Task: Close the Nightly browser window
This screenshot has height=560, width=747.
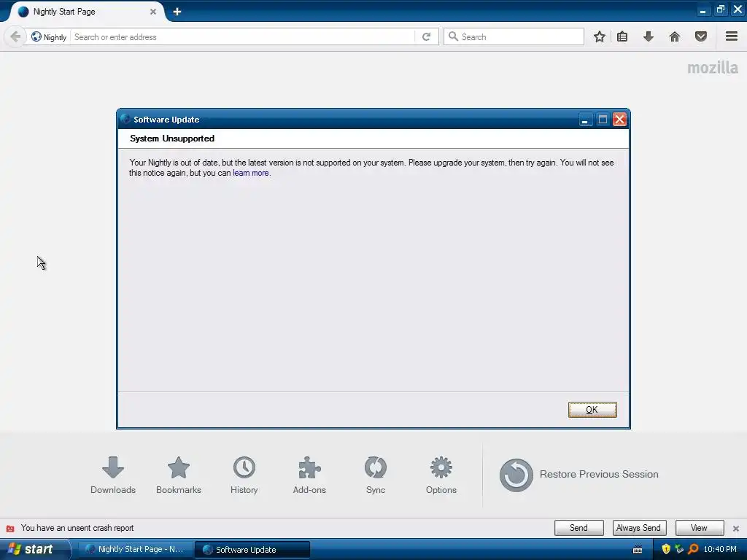Action: 738,9
